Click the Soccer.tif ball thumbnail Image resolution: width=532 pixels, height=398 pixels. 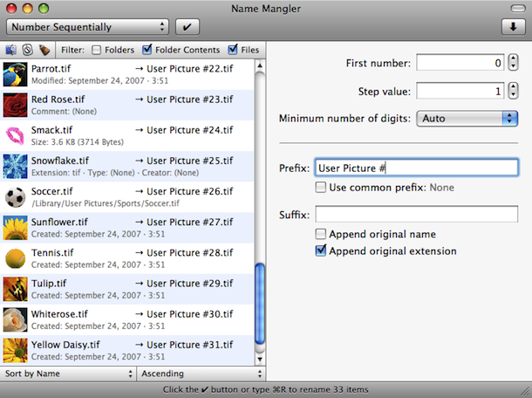click(x=16, y=197)
